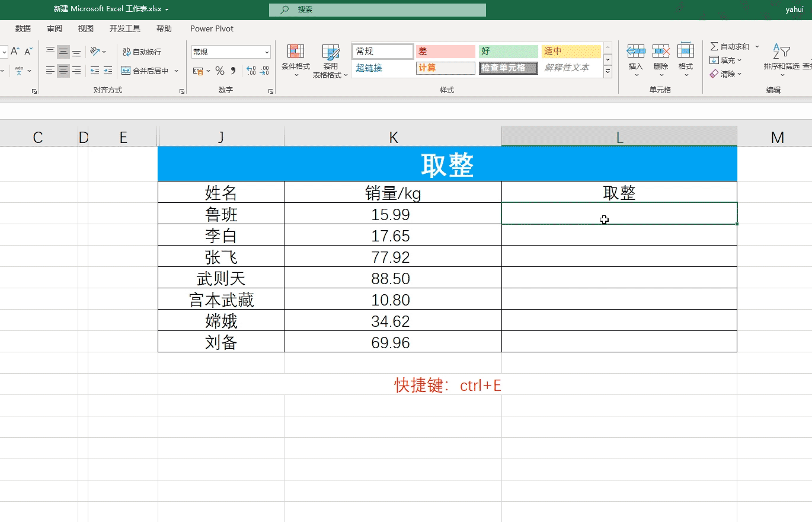This screenshot has height=522, width=812.
Task: Open the Power Pivot tab
Action: click(x=212, y=28)
